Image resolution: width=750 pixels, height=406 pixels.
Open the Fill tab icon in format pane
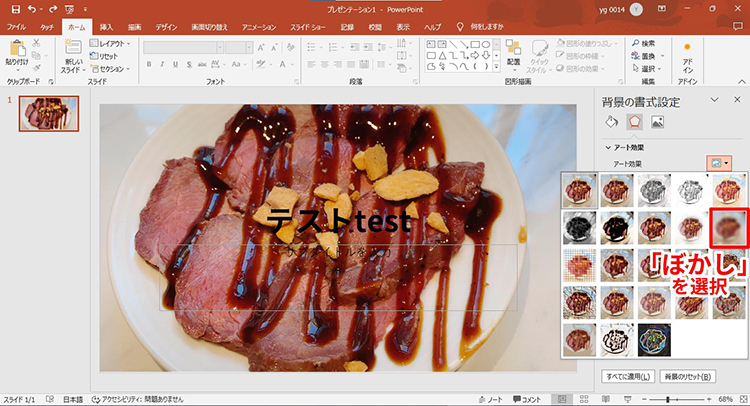click(612, 122)
